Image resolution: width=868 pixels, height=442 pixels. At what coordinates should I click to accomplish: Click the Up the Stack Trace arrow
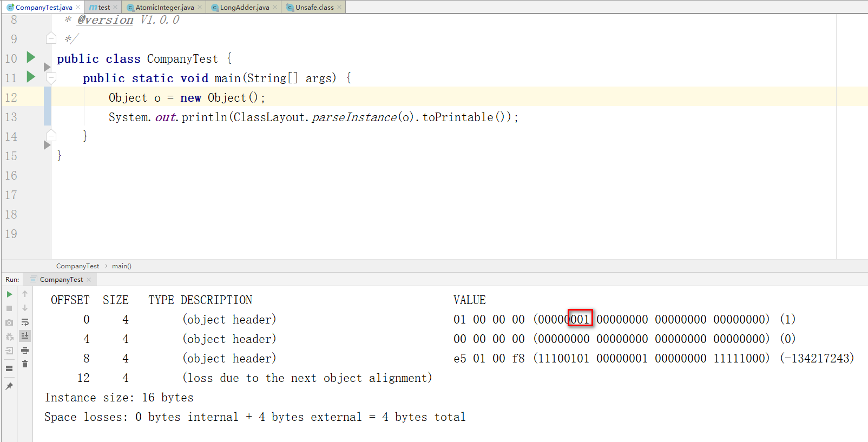tap(25, 294)
